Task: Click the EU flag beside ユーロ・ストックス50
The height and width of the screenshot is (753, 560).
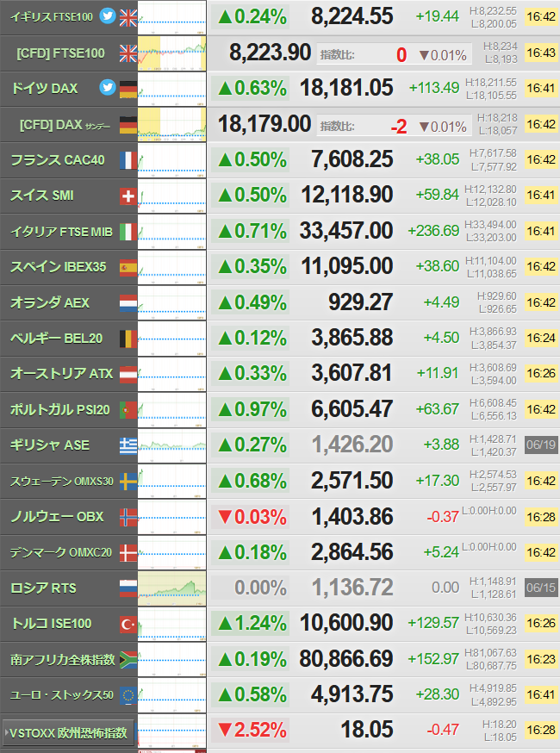Action: (128, 695)
